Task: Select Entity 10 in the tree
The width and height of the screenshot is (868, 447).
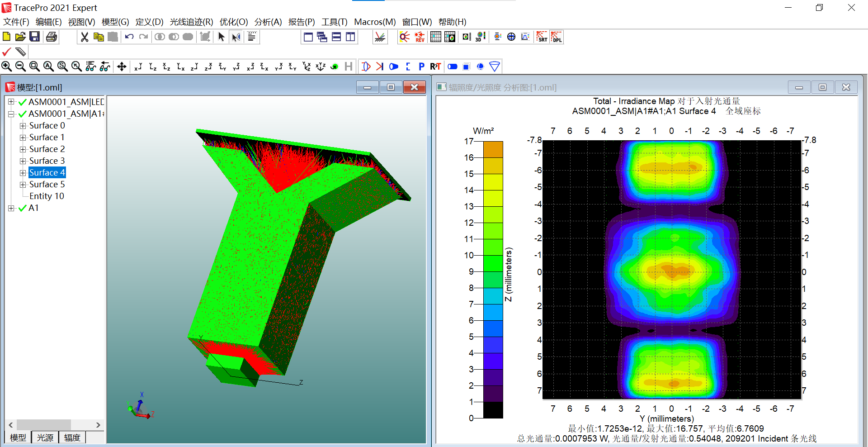Action: pyautogui.click(x=47, y=196)
